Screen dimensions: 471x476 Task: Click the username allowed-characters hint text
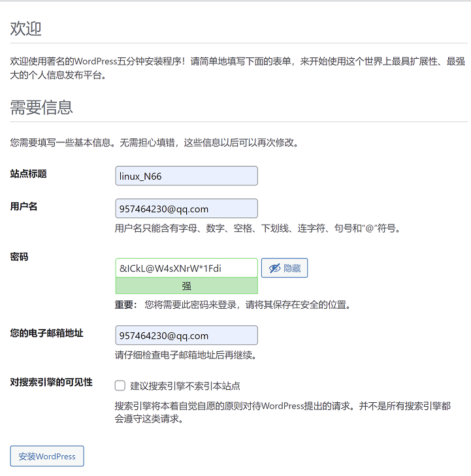click(257, 229)
